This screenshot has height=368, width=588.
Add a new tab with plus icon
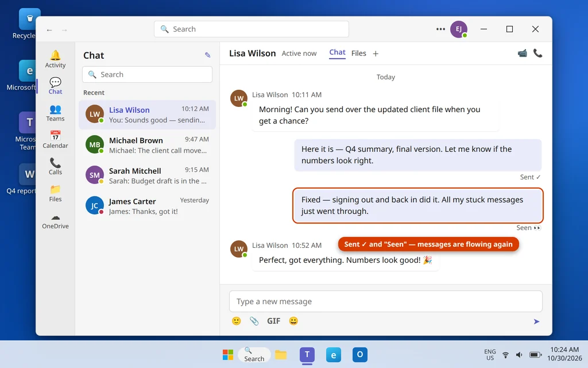point(376,53)
